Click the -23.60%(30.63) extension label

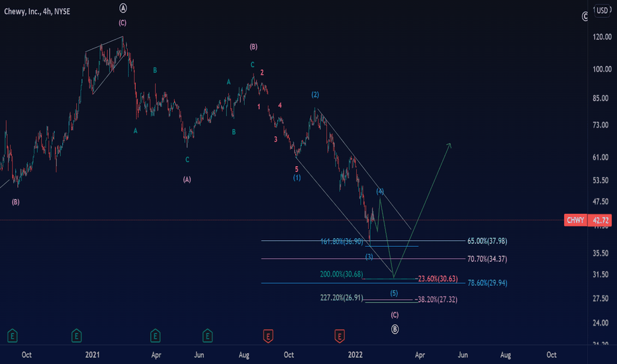click(x=436, y=279)
